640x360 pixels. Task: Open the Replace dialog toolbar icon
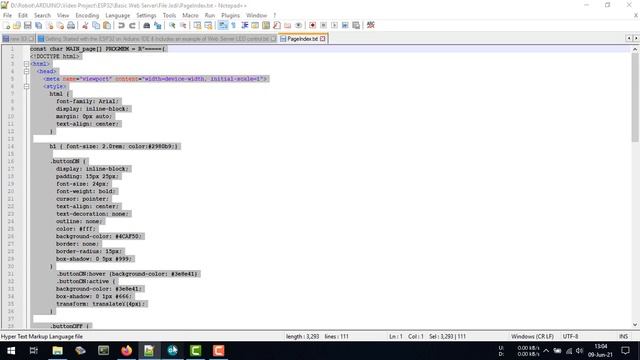[157, 25]
